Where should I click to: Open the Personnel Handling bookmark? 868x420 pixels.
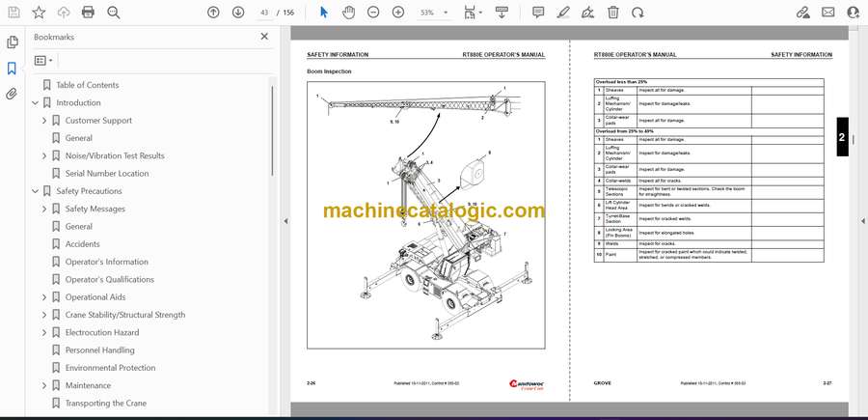click(x=99, y=350)
